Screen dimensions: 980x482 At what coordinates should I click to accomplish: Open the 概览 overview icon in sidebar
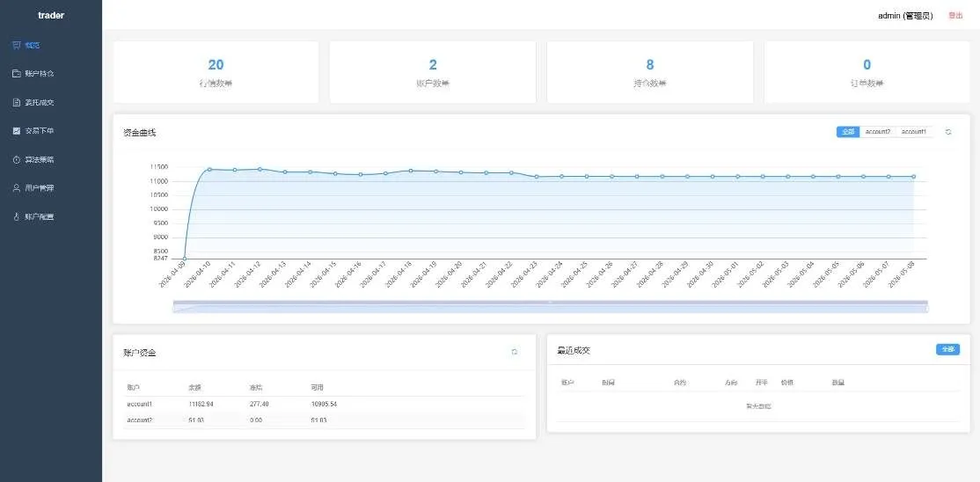click(x=16, y=45)
